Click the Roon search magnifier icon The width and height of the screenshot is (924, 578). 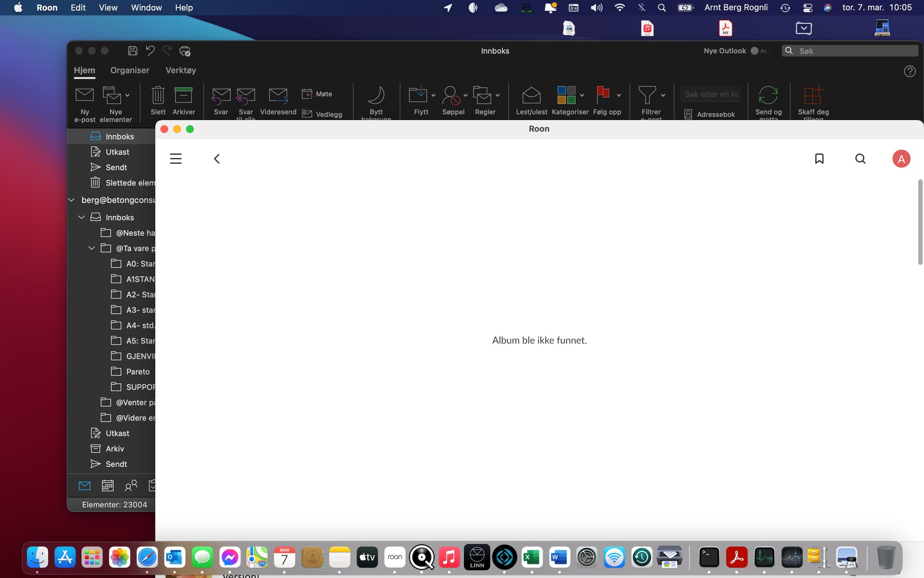click(x=860, y=159)
